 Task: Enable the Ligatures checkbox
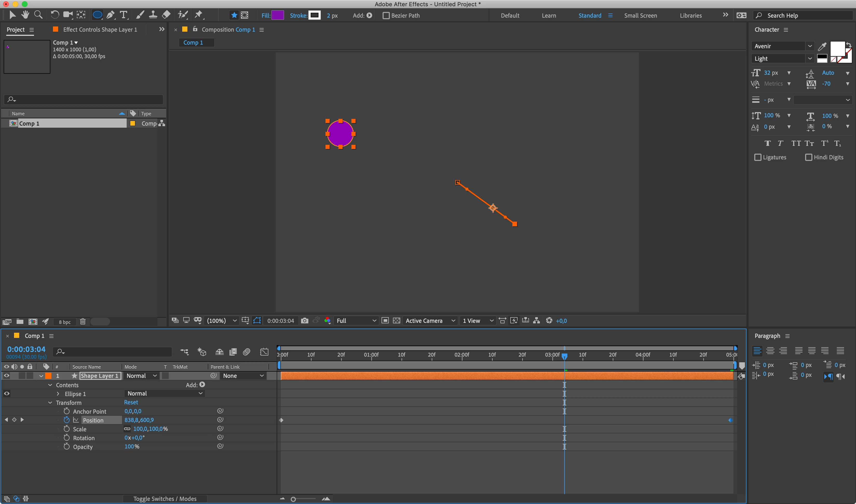click(757, 157)
